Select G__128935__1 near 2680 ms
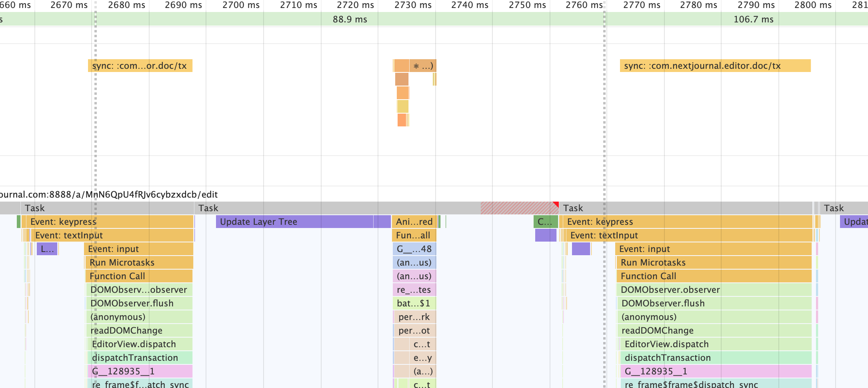The image size is (868, 388). click(140, 371)
